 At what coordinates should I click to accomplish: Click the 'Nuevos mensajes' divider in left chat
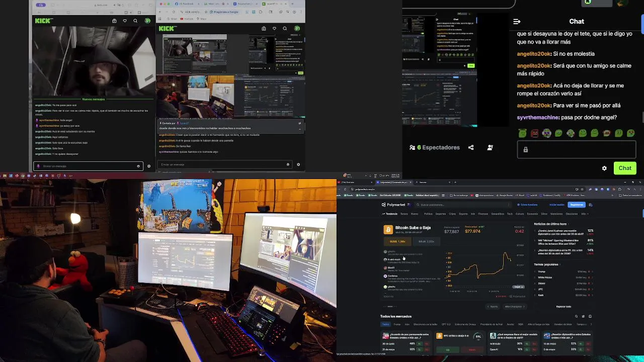tap(93, 100)
